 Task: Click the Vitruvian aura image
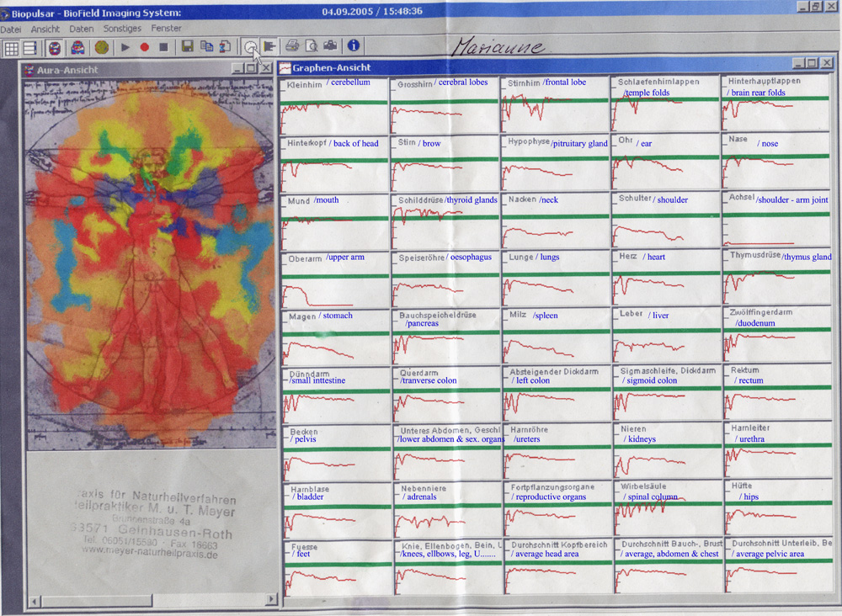151,265
